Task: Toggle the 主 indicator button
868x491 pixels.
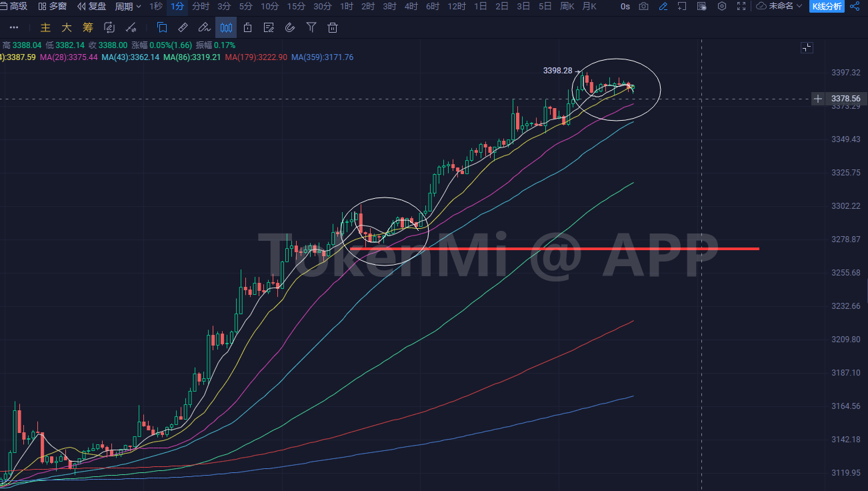Action: 45,27
